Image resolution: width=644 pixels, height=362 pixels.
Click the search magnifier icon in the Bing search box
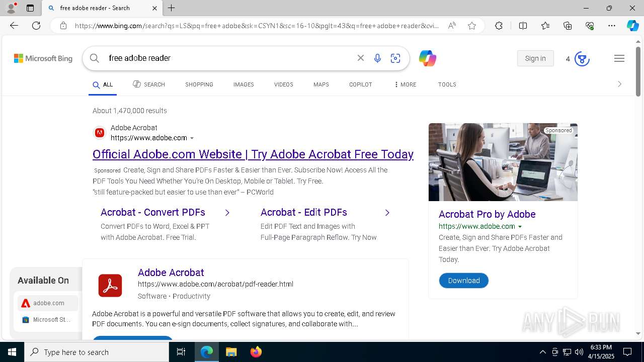coord(95,58)
